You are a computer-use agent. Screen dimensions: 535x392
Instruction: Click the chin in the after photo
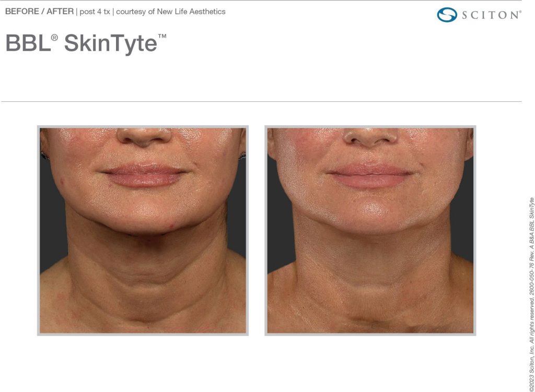[371, 213]
